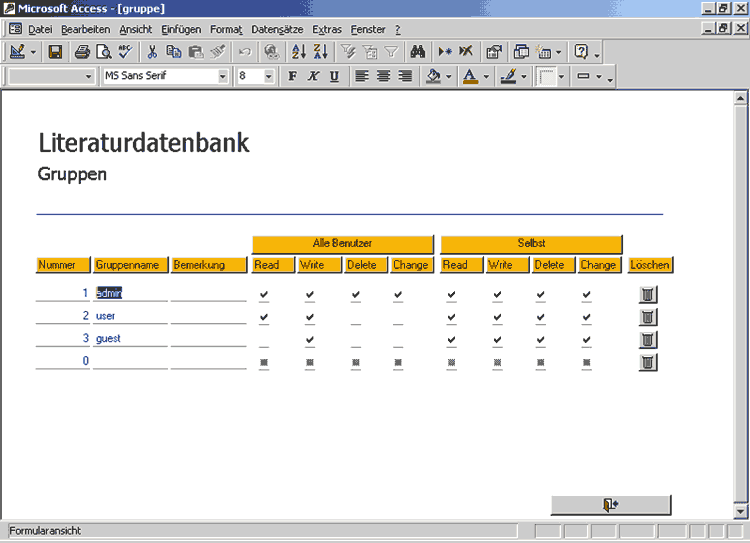The width and height of the screenshot is (750, 543).
Task: Open the Einfügen menu
Action: click(181, 29)
